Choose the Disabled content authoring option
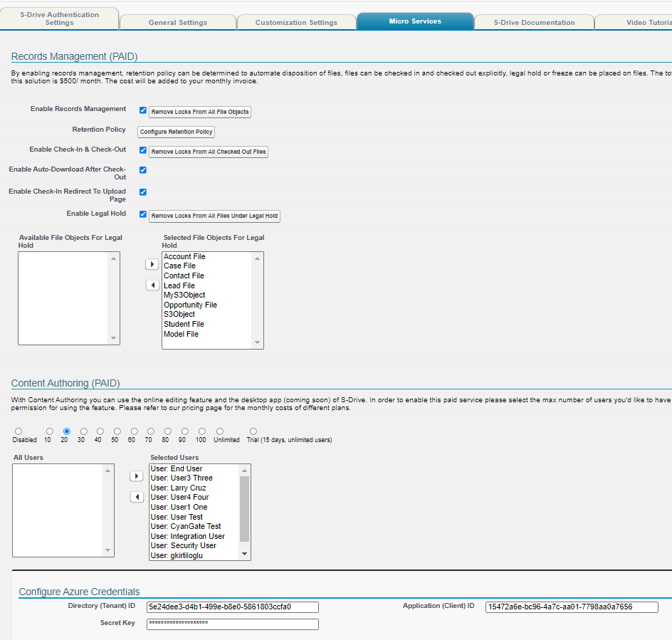672x640 pixels. 19,431
